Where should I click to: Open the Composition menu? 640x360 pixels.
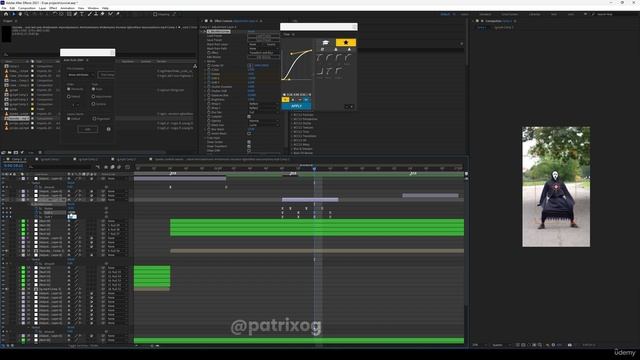click(27, 8)
